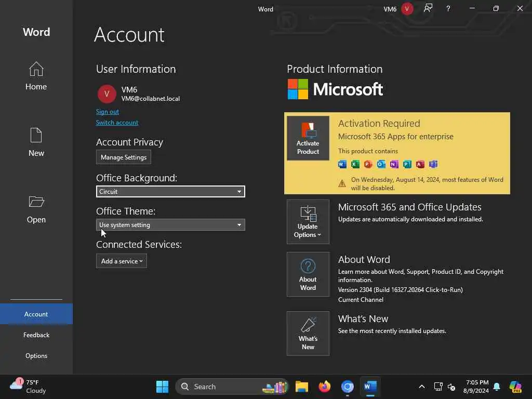Click the Word app icon in product list
This screenshot has width=532, height=399.
pyautogui.click(x=342, y=164)
